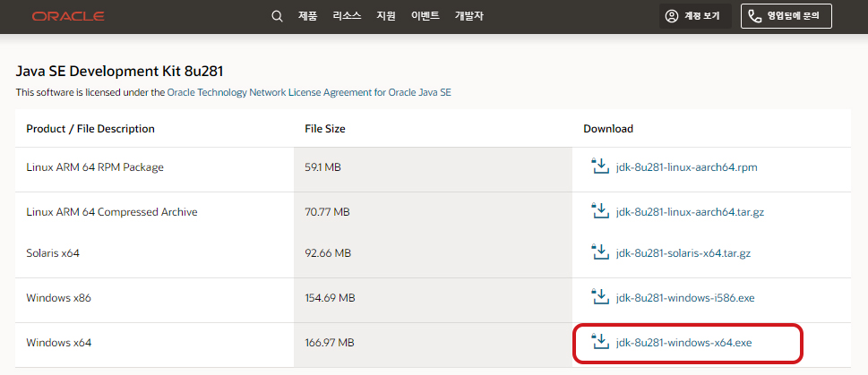Viewport: 868px width, 375px height.
Task: Select the 92.66 MB file size
Action: tap(328, 252)
